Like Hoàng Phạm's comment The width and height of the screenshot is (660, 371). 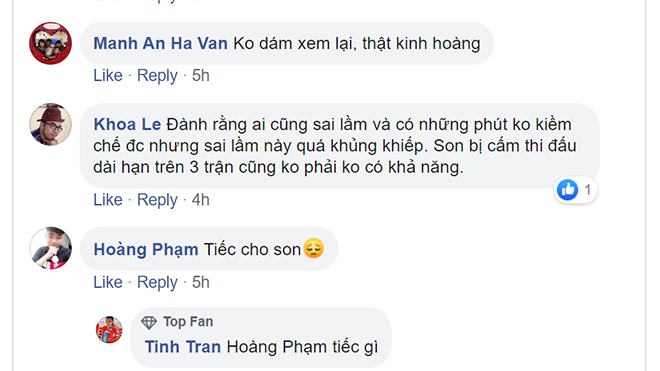point(108,282)
